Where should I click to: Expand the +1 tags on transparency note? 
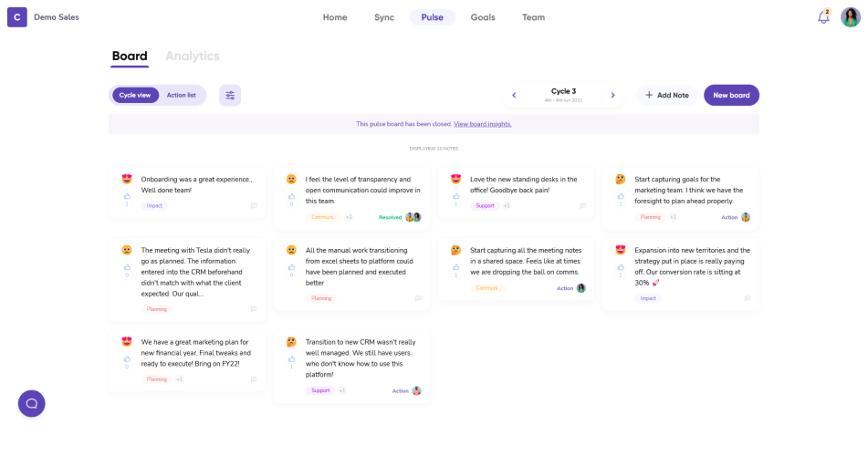click(349, 217)
